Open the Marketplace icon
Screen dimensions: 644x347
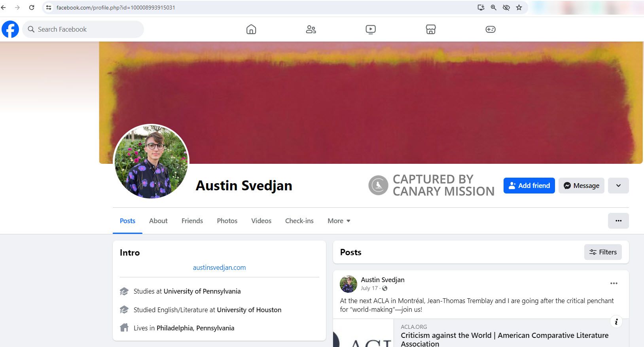[431, 29]
